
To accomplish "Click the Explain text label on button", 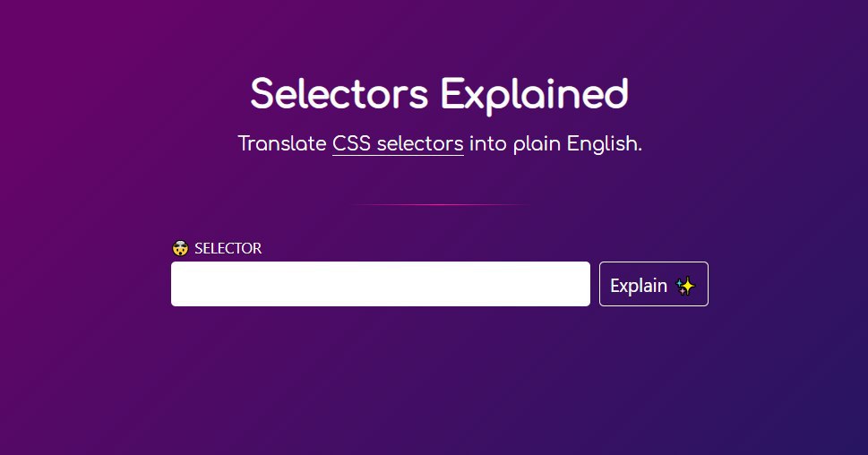I will coord(638,286).
